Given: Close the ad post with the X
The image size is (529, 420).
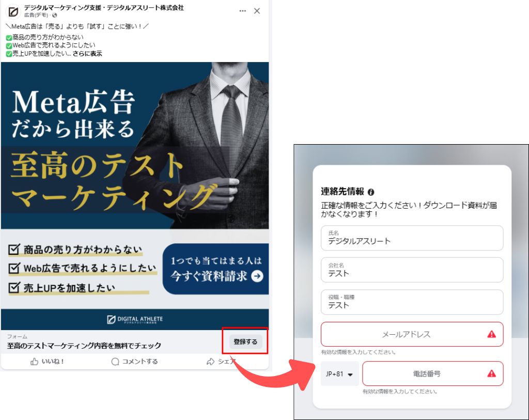Looking at the screenshot, I should (257, 11).
